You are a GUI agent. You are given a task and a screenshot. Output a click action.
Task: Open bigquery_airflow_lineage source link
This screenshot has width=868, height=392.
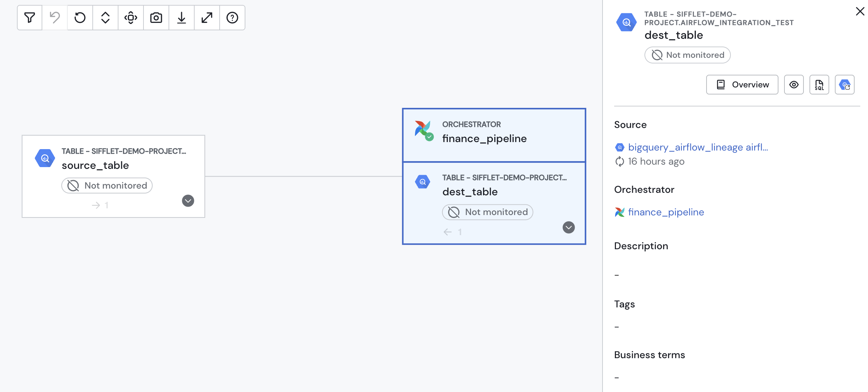698,147
